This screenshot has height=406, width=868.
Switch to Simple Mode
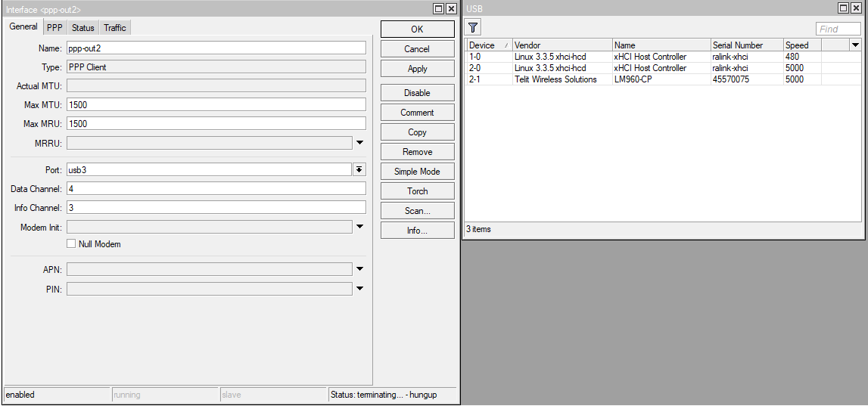[418, 172]
